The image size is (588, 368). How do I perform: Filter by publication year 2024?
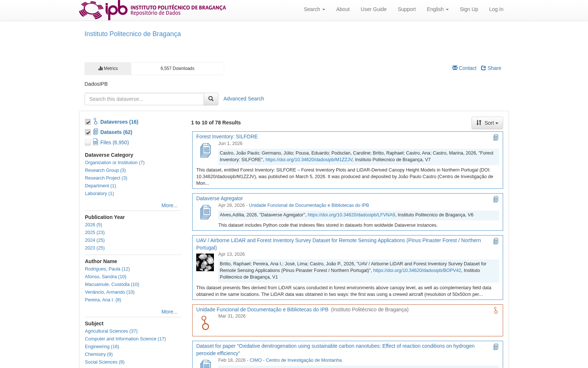95,240
